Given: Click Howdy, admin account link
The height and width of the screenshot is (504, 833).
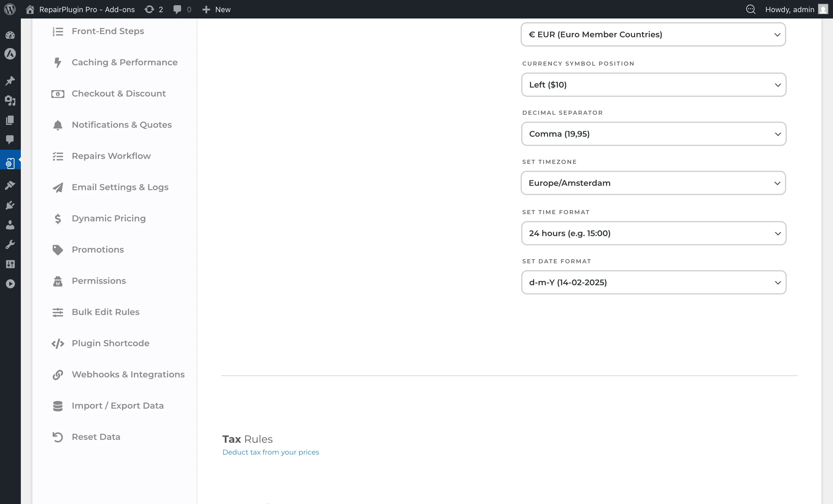Looking at the screenshot, I should click(789, 10).
